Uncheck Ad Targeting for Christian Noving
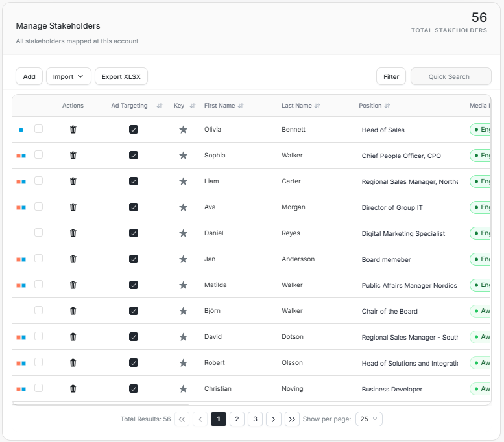Image resolution: width=504 pixels, height=442 pixels. click(134, 389)
